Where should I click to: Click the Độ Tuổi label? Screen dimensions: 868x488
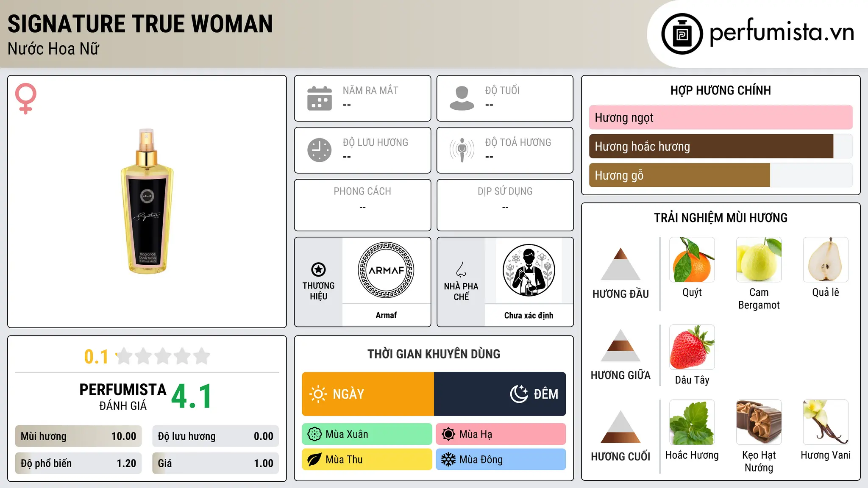click(x=502, y=90)
